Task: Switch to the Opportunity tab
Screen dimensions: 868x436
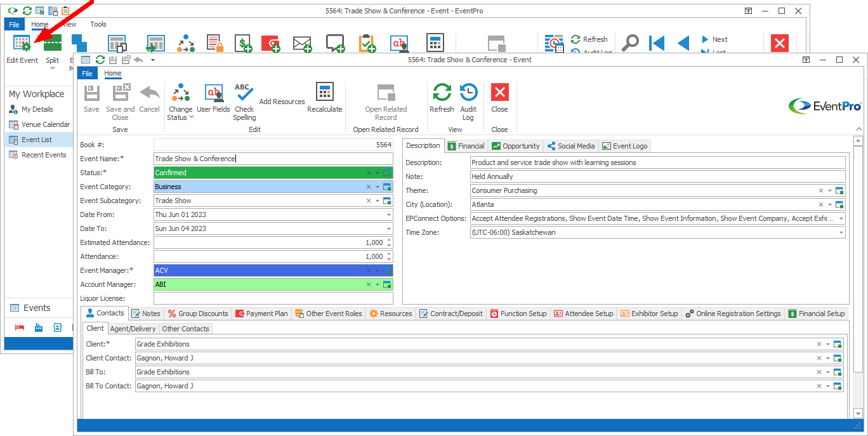Action: [515, 146]
